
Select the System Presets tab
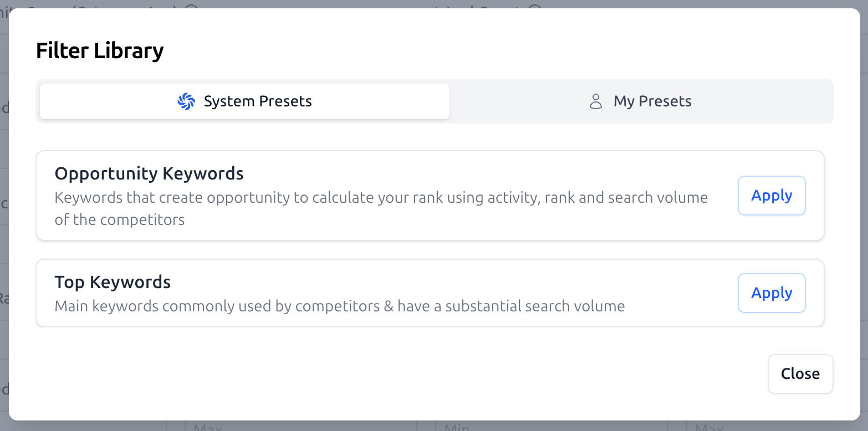click(x=244, y=101)
